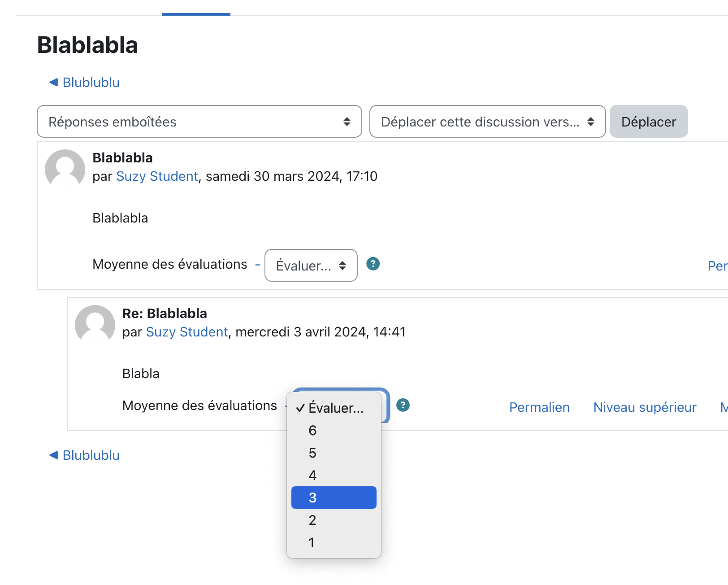Click the help icon next to reply rating
The width and height of the screenshot is (728, 585).
(403, 405)
